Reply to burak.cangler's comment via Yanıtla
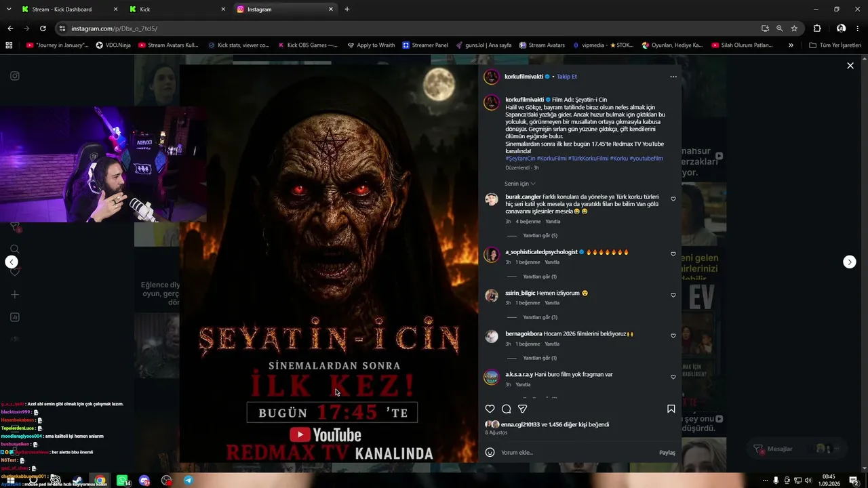 553,222
